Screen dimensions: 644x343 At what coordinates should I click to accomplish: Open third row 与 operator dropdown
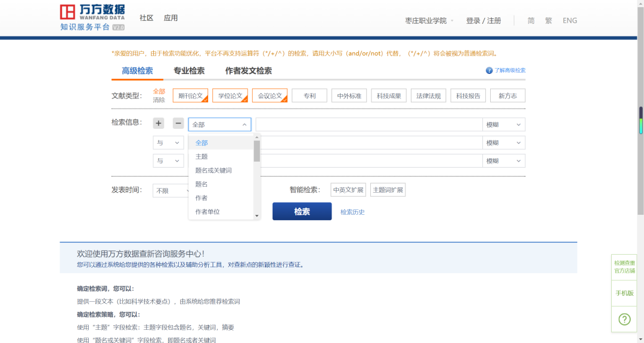tap(168, 160)
